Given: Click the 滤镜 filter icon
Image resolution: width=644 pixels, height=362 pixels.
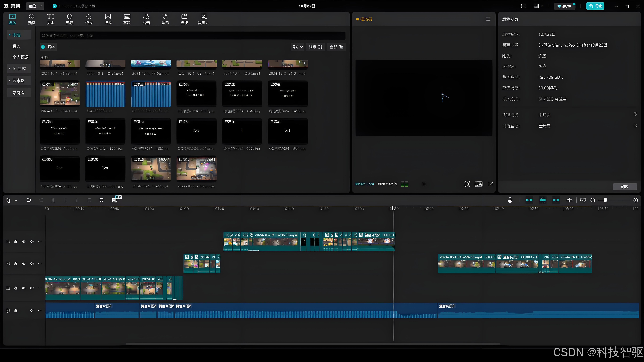Looking at the screenshot, I should point(146,19).
